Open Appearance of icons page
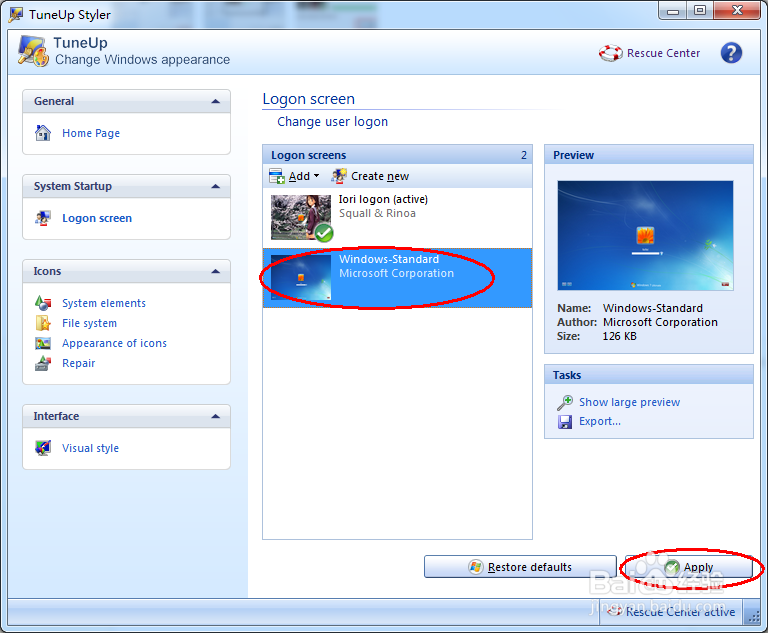This screenshot has height=633, width=768. point(114,343)
